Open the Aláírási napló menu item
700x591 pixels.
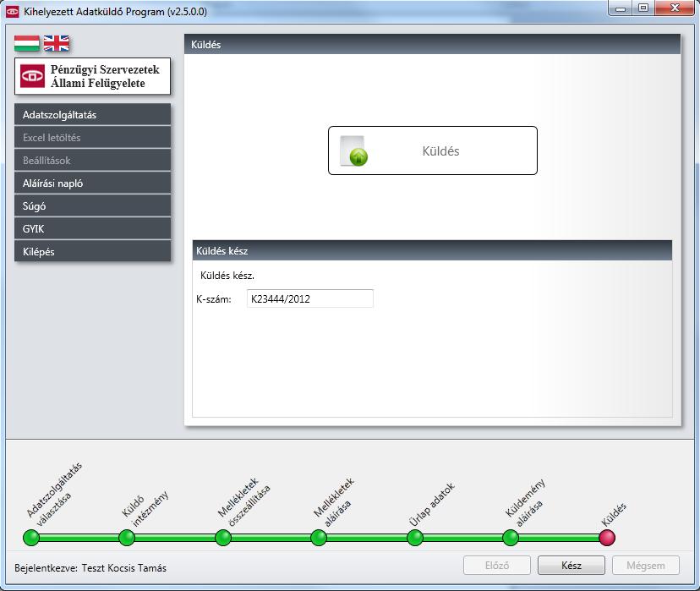pyautogui.click(x=92, y=183)
